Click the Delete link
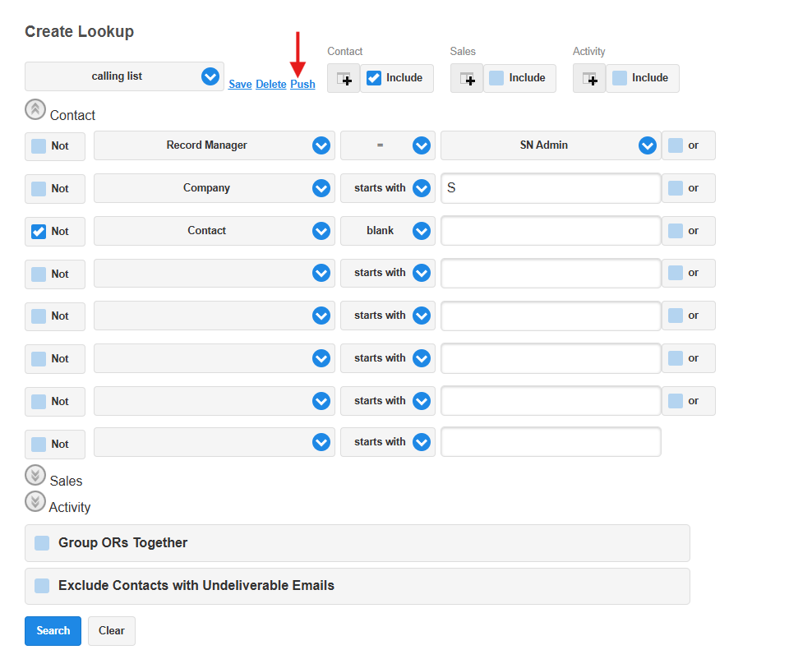 click(271, 85)
